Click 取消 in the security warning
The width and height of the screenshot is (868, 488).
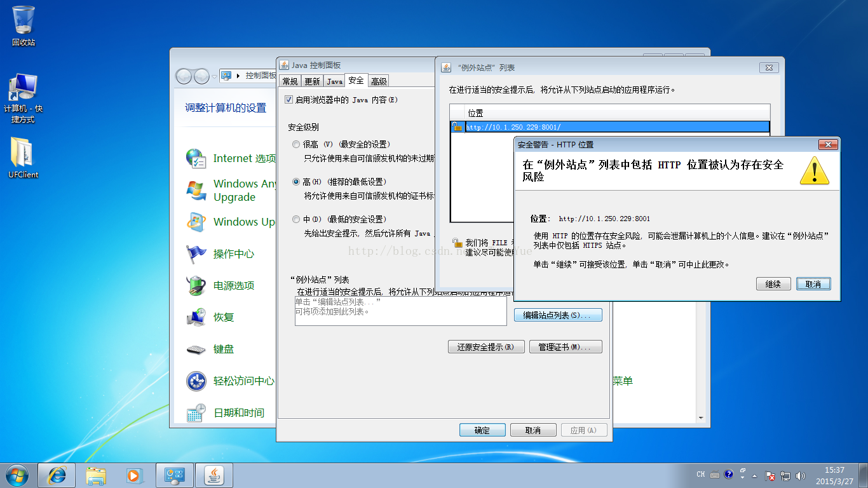coord(813,284)
